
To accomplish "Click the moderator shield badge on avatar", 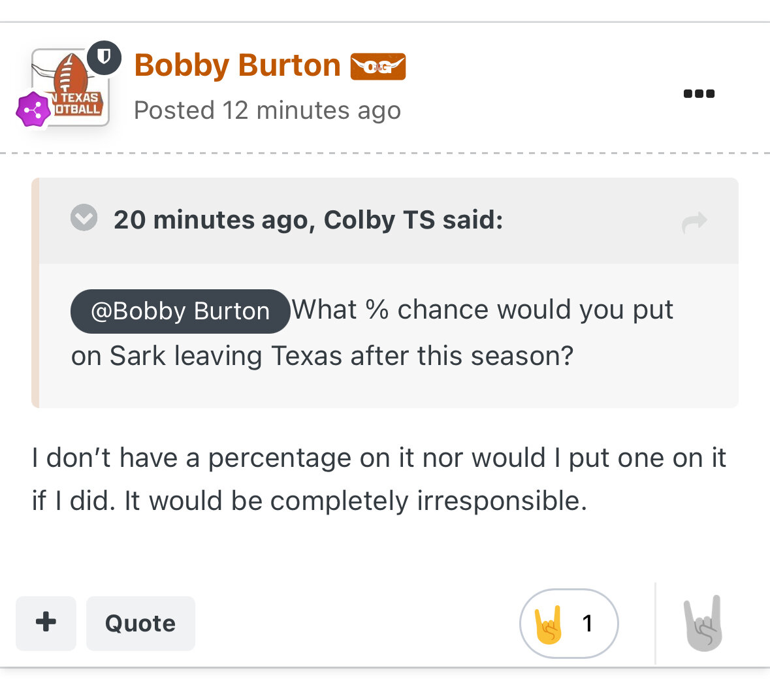I will 104,57.
